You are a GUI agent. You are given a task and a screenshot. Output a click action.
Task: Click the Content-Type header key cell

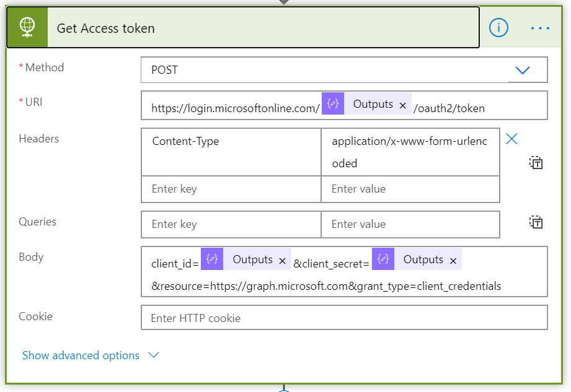click(231, 152)
